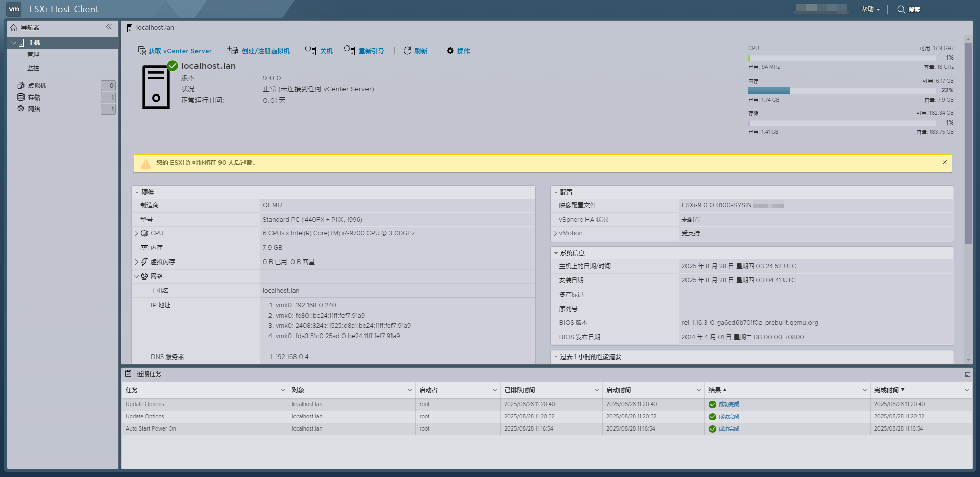
Task: Click the actions gear icon
Action: [450, 51]
